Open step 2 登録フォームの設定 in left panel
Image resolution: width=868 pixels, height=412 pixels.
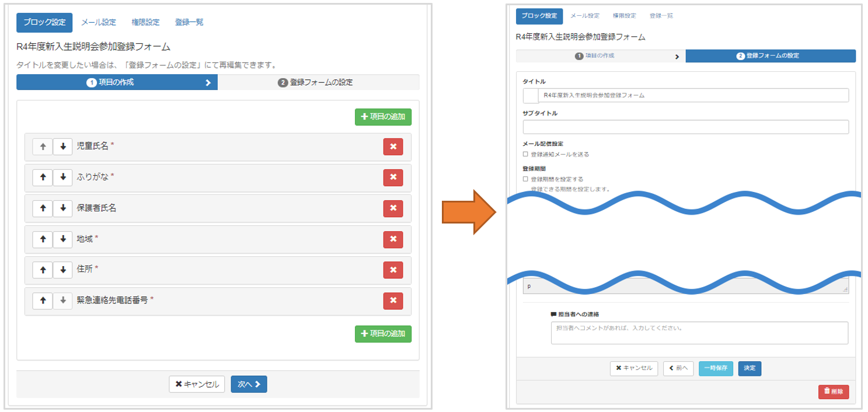click(318, 82)
